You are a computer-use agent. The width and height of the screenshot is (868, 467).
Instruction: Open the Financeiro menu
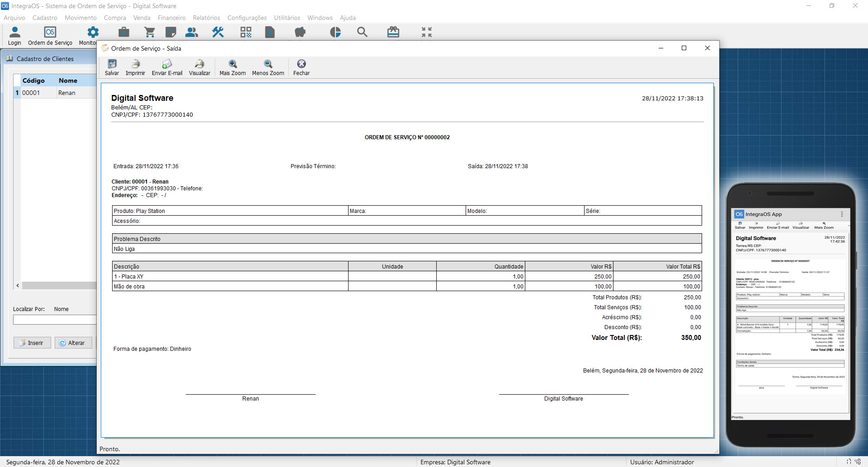171,18
